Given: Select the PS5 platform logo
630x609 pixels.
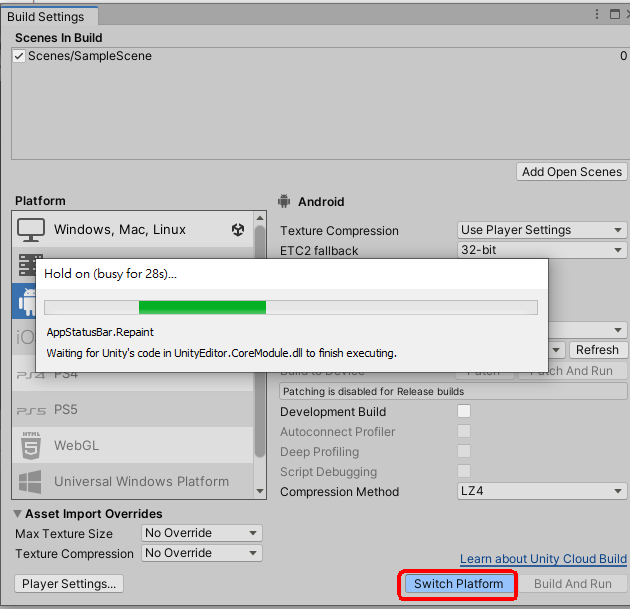Looking at the screenshot, I should click(31, 411).
